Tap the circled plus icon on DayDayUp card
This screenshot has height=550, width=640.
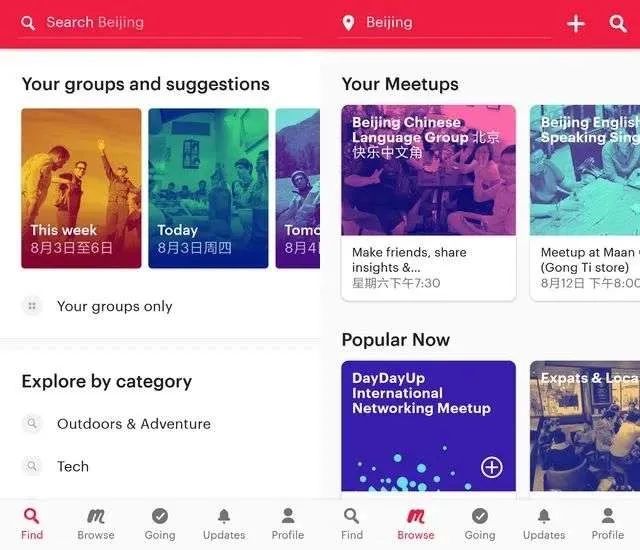491,467
